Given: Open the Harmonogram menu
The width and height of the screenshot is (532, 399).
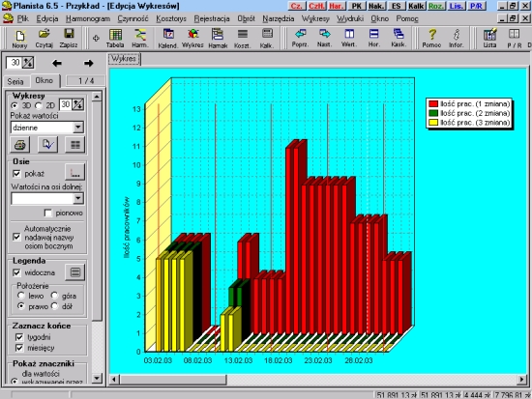Looking at the screenshot, I should 88,18.
